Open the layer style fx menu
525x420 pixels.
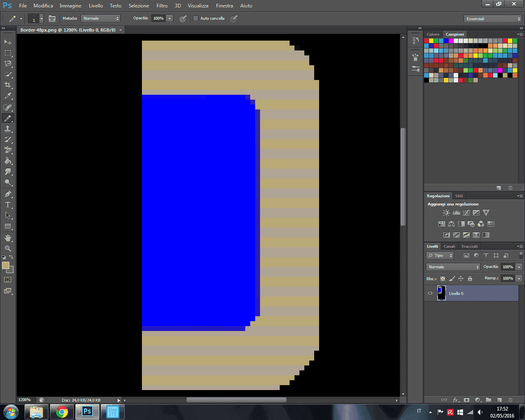point(456,399)
